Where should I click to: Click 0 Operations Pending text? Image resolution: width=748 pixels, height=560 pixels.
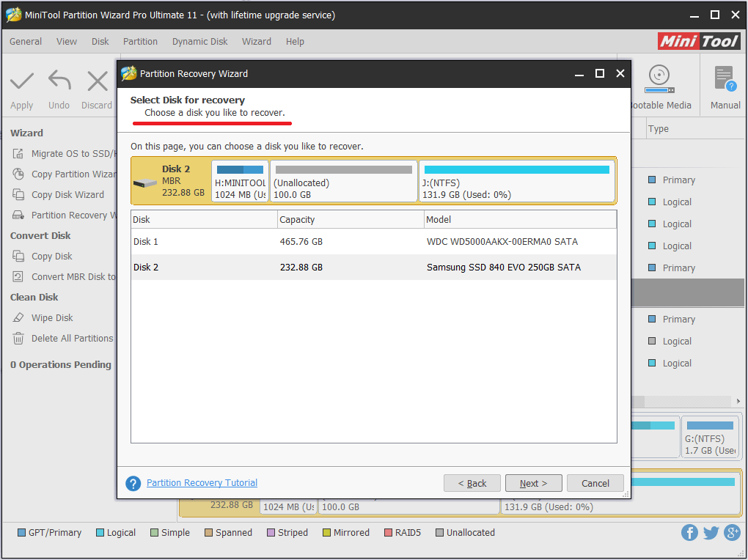coord(61,364)
